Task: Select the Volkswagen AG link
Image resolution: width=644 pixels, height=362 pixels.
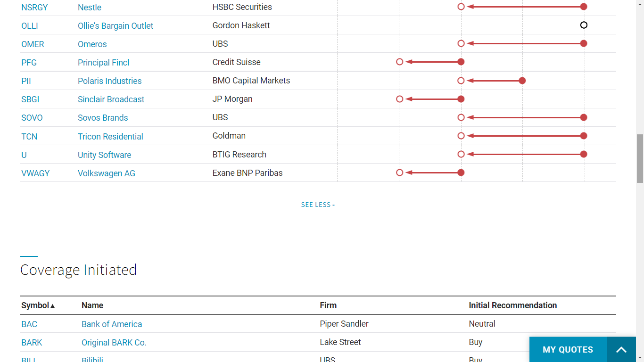Action: (x=107, y=173)
